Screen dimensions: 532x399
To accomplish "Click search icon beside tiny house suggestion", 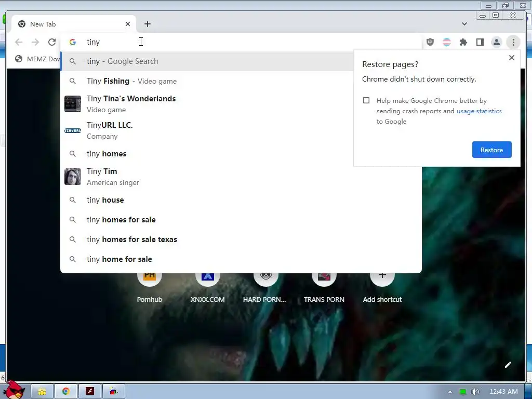I will [73, 200].
